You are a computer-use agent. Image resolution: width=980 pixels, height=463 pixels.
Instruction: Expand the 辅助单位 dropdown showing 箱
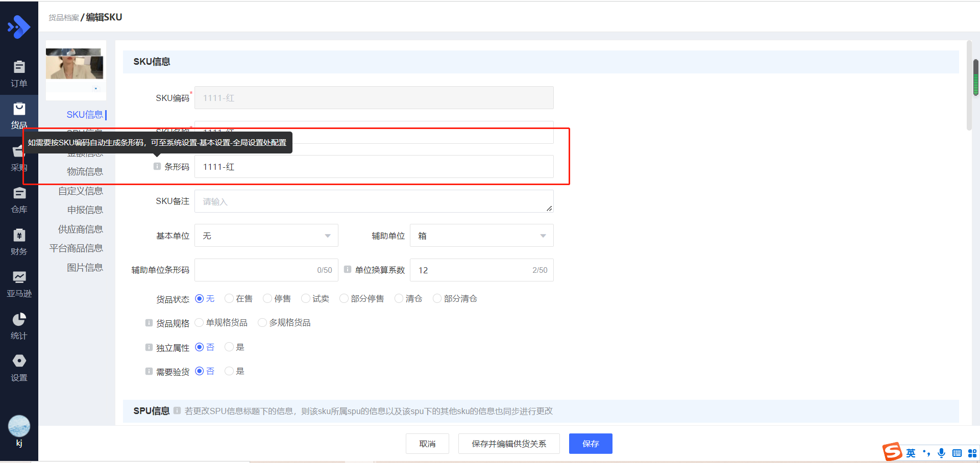point(481,236)
